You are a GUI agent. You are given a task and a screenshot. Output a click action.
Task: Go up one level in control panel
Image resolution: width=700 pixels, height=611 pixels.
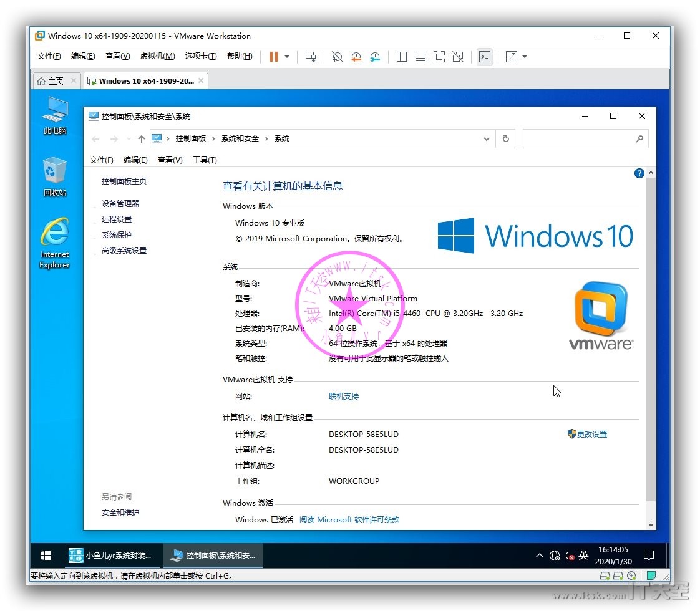(142, 138)
